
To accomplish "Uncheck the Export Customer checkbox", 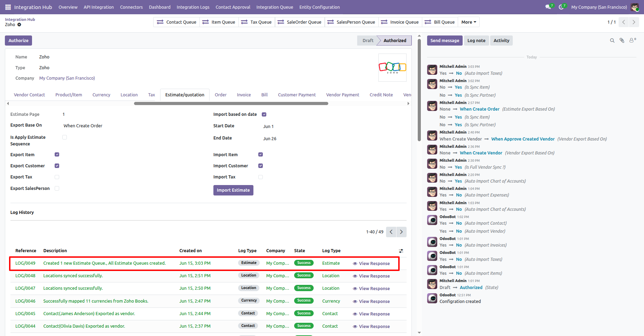I will tap(57, 166).
